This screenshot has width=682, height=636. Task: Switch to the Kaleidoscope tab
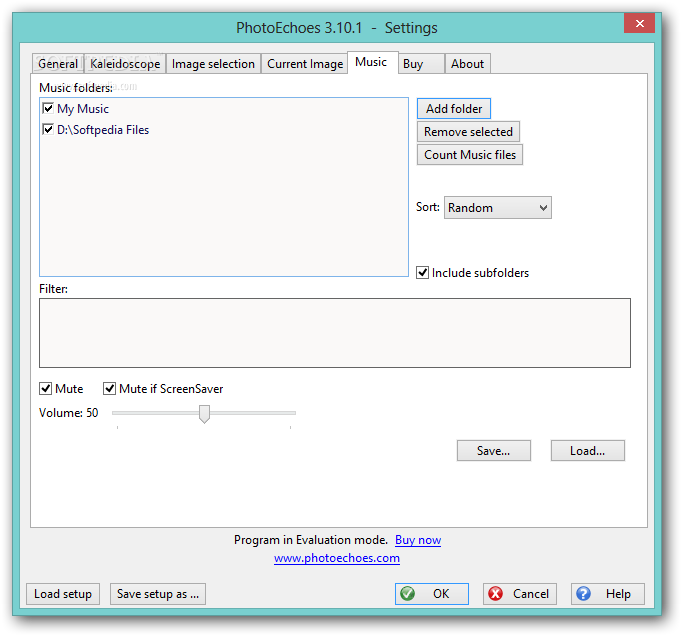tap(125, 64)
